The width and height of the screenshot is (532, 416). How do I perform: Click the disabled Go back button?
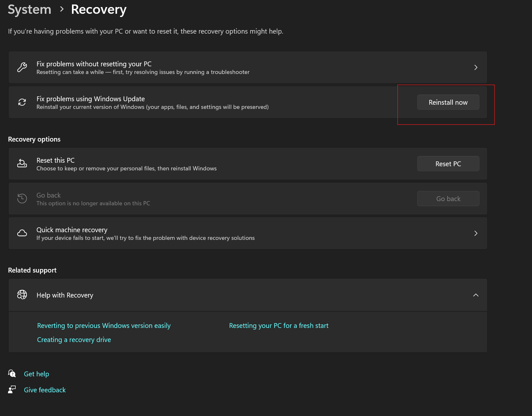click(x=448, y=199)
